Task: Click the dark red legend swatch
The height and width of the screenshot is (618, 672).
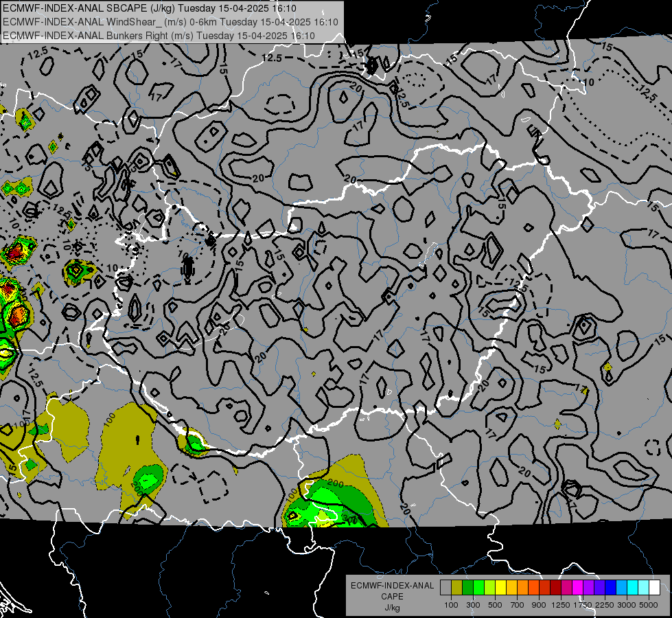Action: coord(555,588)
